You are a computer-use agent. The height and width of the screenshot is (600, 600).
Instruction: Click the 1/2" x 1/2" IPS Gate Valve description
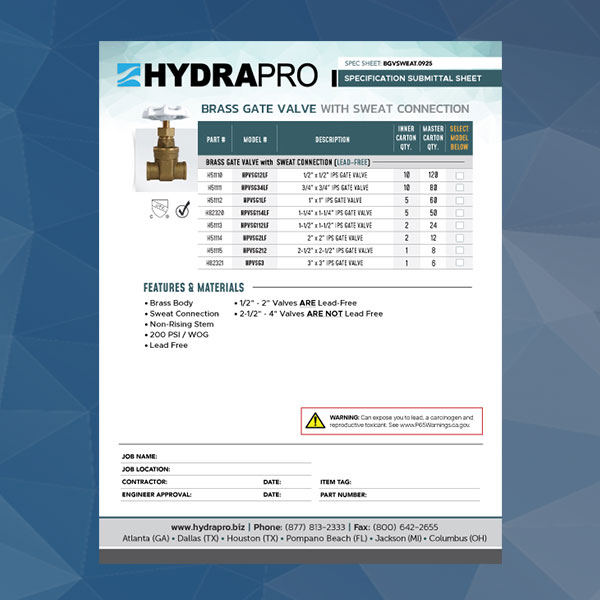click(335, 175)
